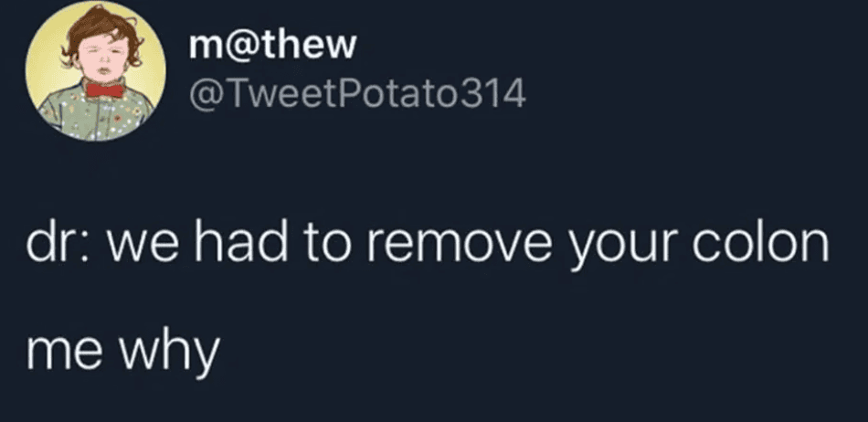The width and height of the screenshot is (868, 422).
Task: Click the red bow tie in the avatar
Action: point(105,90)
